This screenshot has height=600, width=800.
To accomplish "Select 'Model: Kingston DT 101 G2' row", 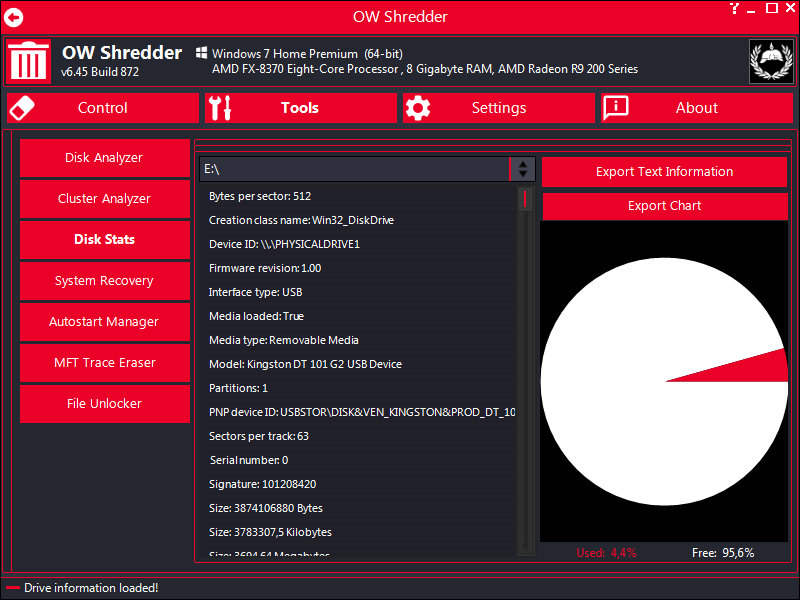I will click(358, 364).
